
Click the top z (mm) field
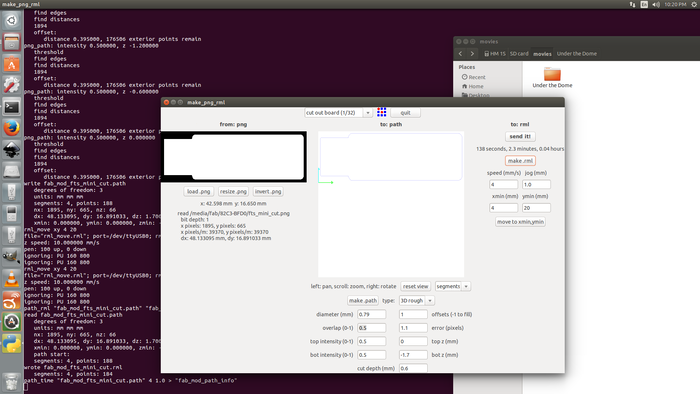pyautogui.click(x=413, y=341)
